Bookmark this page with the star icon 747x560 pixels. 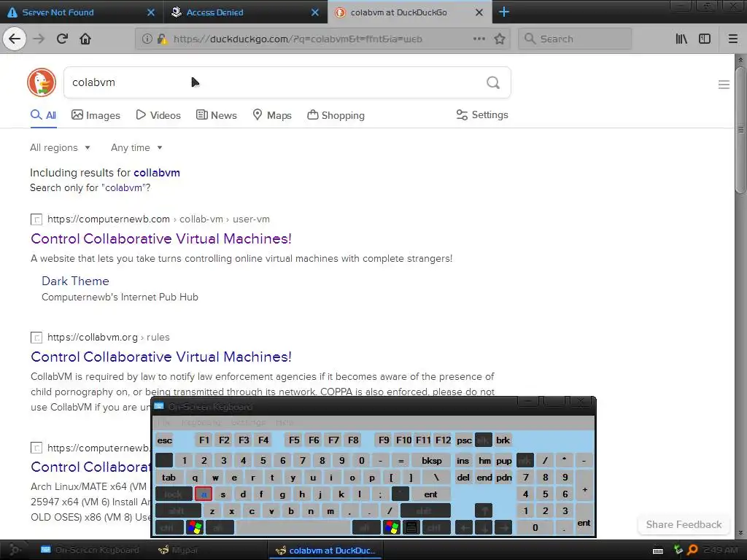pyautogui.click(x=499, y=39)
